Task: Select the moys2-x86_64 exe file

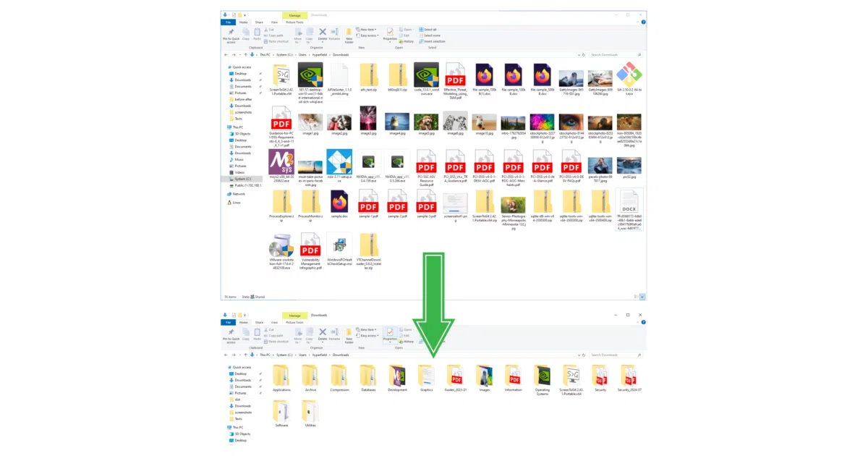Action: (281, 167)
